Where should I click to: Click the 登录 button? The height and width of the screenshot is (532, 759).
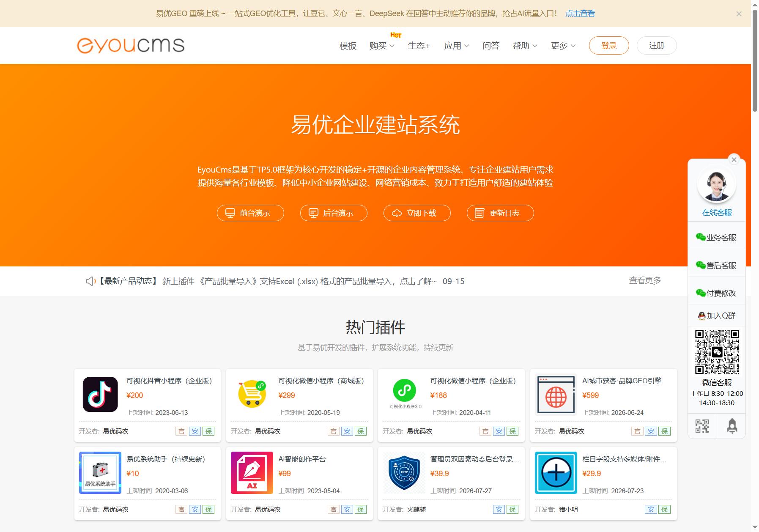tap(609, 46)
